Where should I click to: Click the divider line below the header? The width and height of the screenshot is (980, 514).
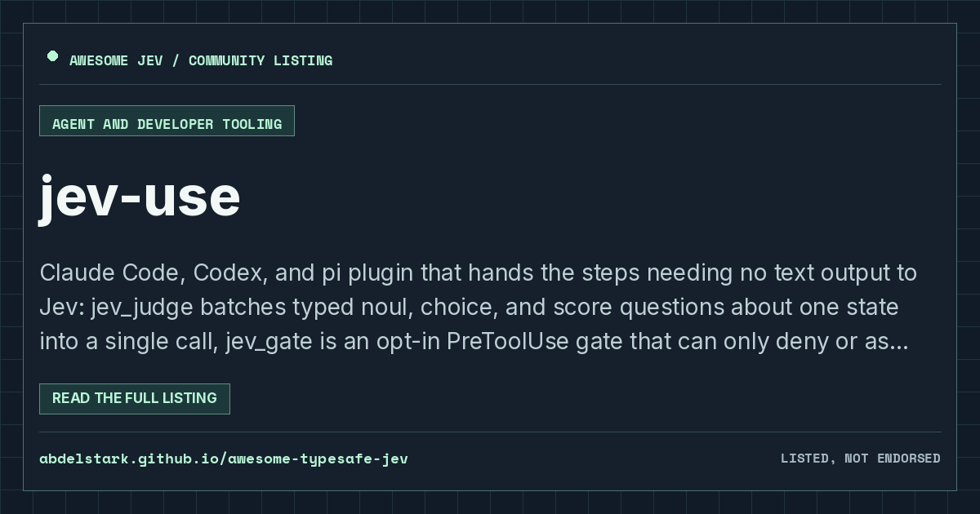[x=490, y=84]
